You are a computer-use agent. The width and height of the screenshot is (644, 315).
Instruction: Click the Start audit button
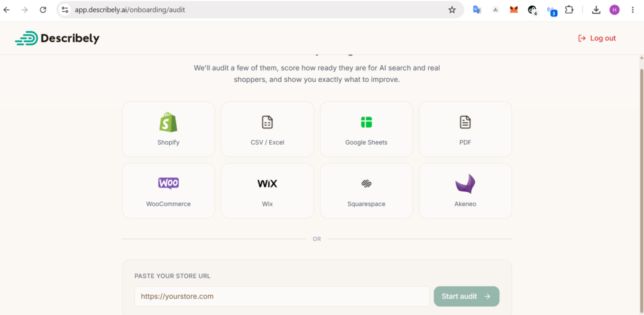(x=467, y=297)
